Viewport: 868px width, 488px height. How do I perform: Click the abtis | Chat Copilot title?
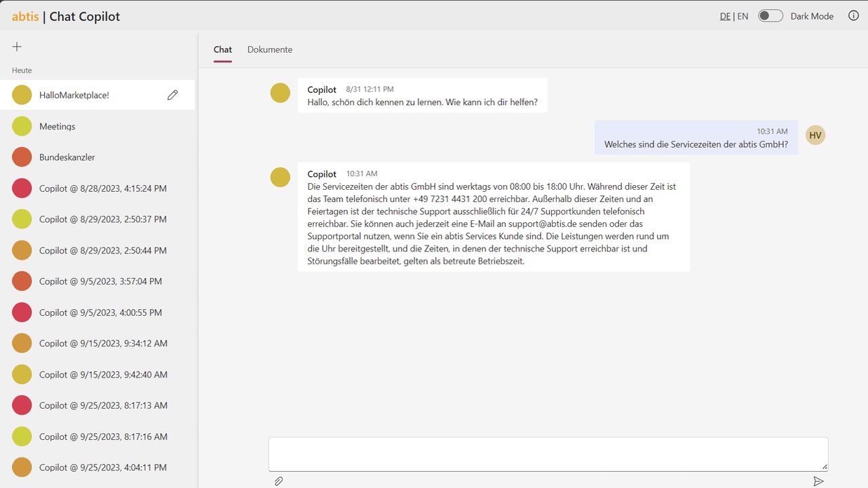click(66, 16)
